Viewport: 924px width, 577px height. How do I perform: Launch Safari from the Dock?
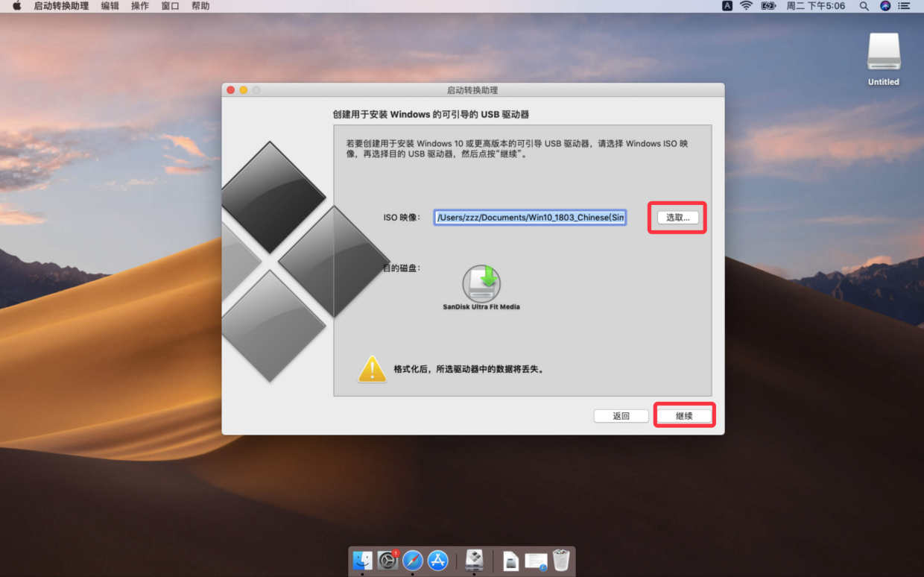click(413, 561)
